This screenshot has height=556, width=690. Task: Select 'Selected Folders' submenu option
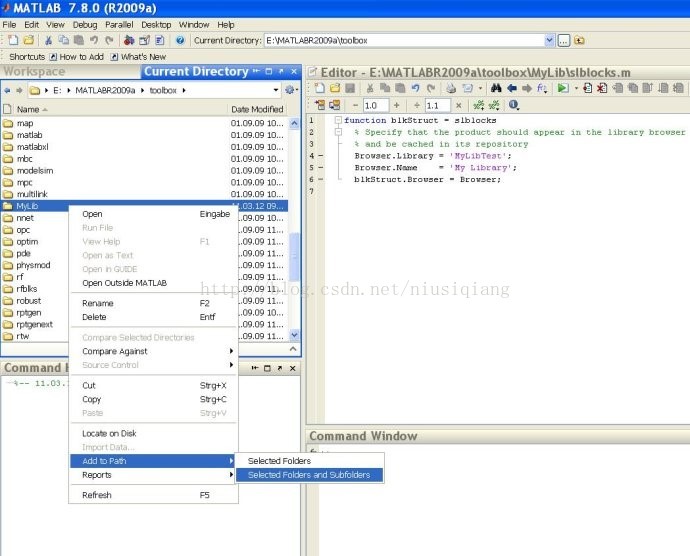click(x=309, y=461)
